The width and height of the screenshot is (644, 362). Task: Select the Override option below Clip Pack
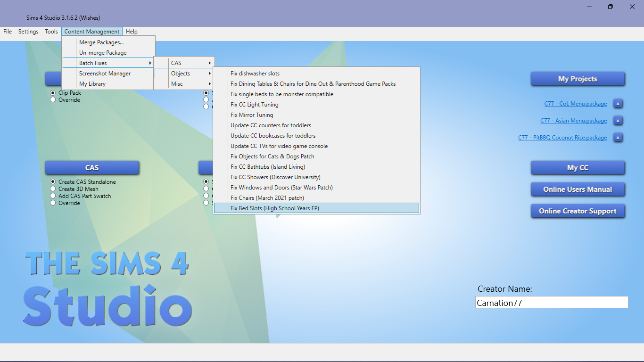tap(53, 100)
